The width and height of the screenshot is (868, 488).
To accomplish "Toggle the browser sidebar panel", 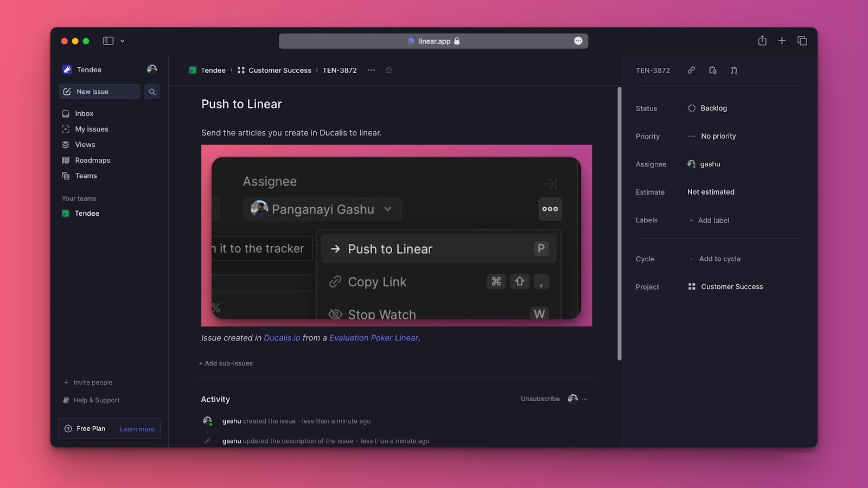I will click(x=108, y=41).
